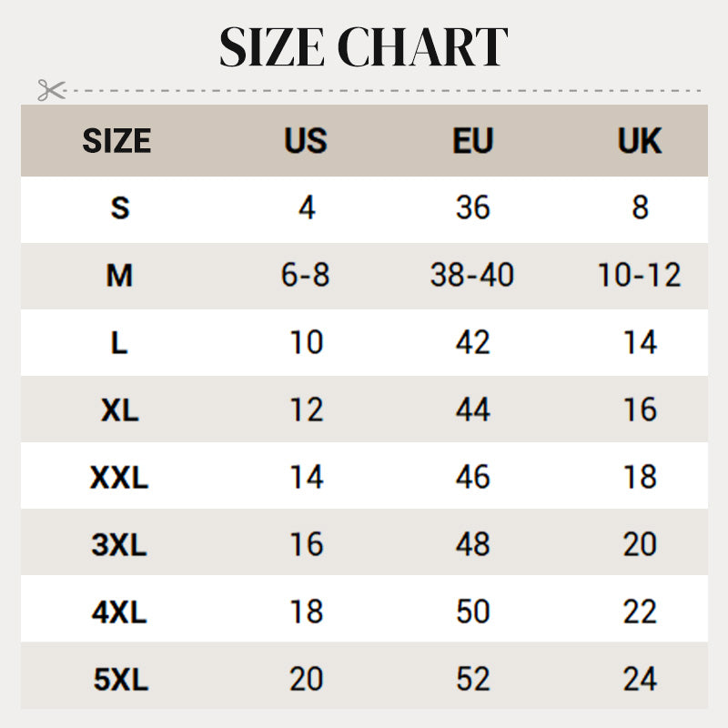Click UK value 10-12 in M row
Viewport: 728px width, 728px height.
point(640,276)
